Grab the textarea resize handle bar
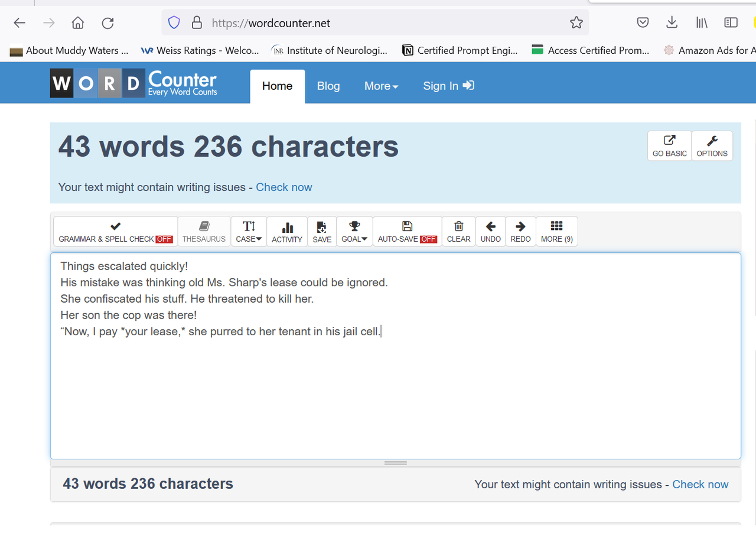The image size is (756, 535). point(395,463)
